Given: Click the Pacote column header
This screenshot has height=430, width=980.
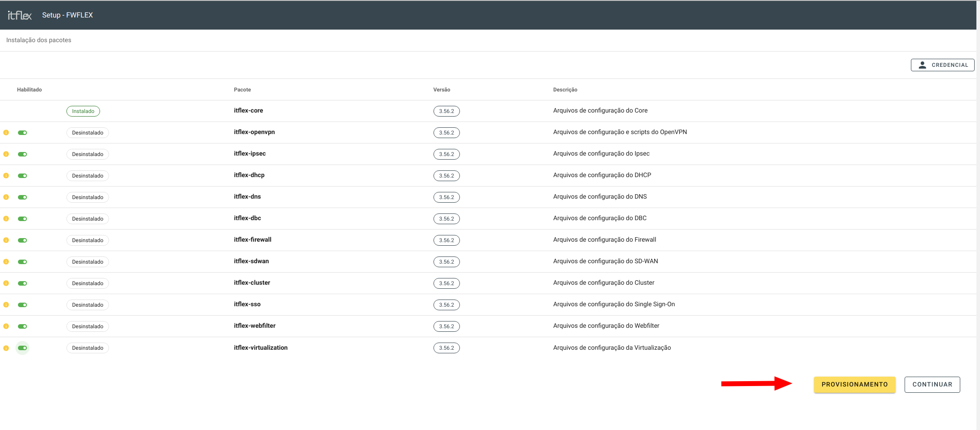Looking at the screenshot, I should (x=242, y=90).
